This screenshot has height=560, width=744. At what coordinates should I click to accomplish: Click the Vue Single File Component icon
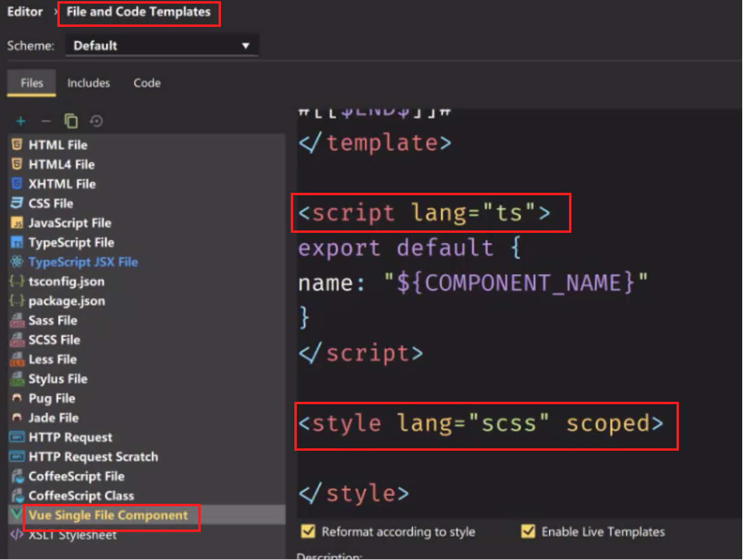(16, 515)
